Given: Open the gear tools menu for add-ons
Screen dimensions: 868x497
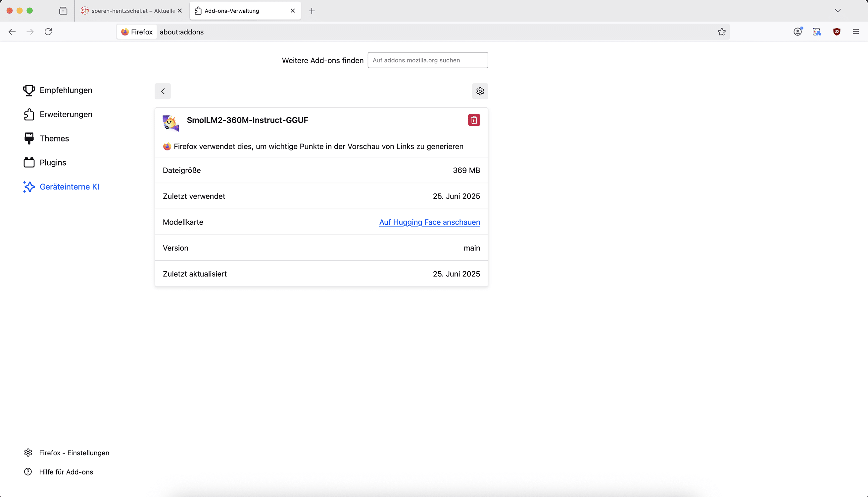Looking at the screenshot, I should [480, 91].
